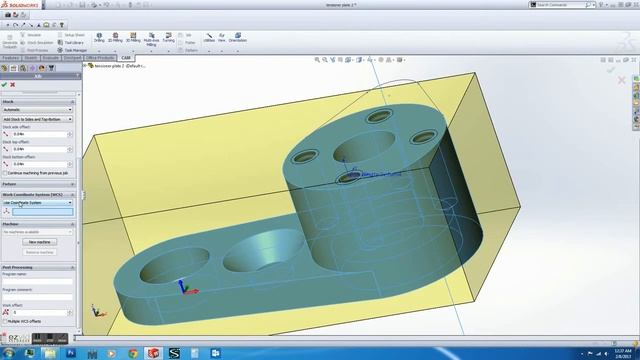Open the View tool in the CAM ribbon

coord(222,38)
